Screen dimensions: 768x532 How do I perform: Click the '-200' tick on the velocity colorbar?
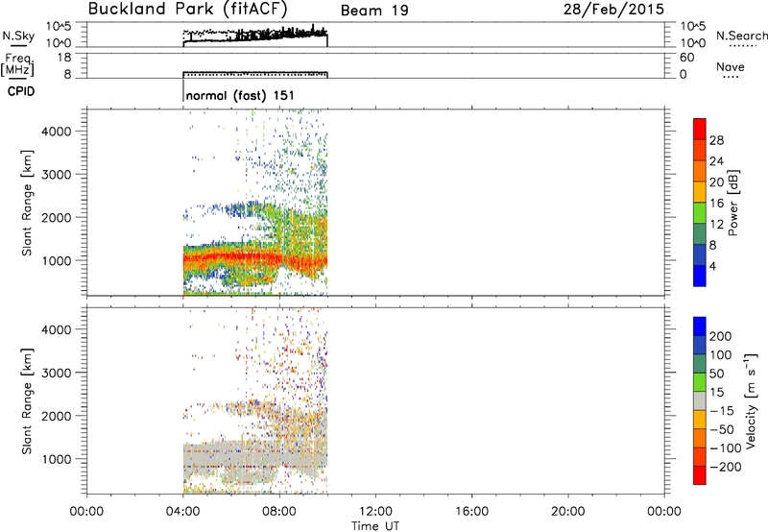[726, 467]
